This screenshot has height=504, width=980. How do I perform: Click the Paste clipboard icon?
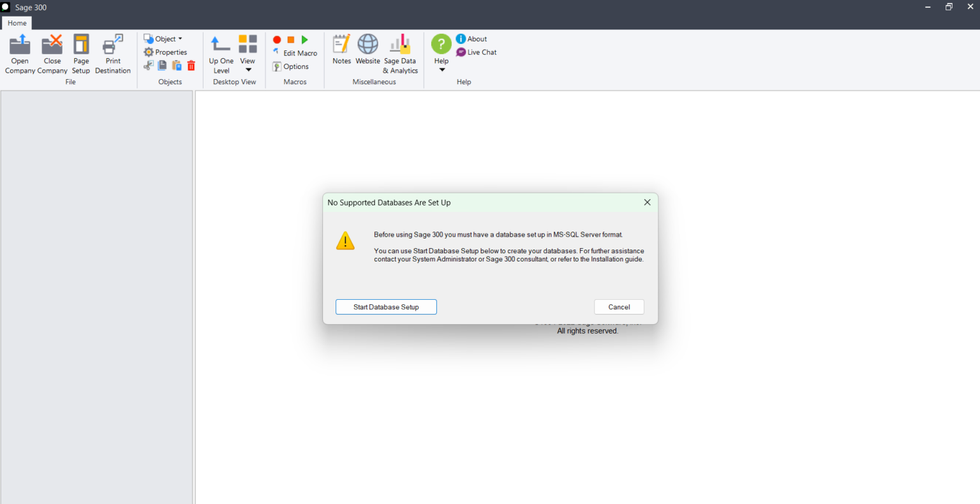(x=177, y=66)
